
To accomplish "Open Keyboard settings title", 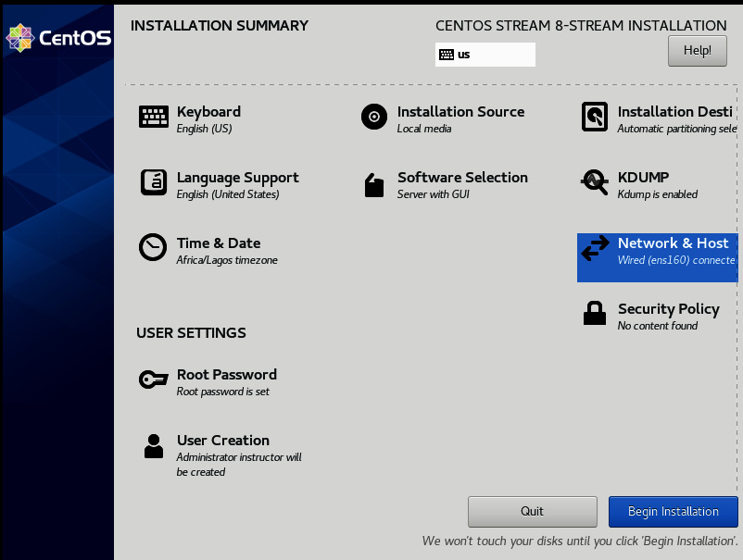I will [x=208, y=112].
